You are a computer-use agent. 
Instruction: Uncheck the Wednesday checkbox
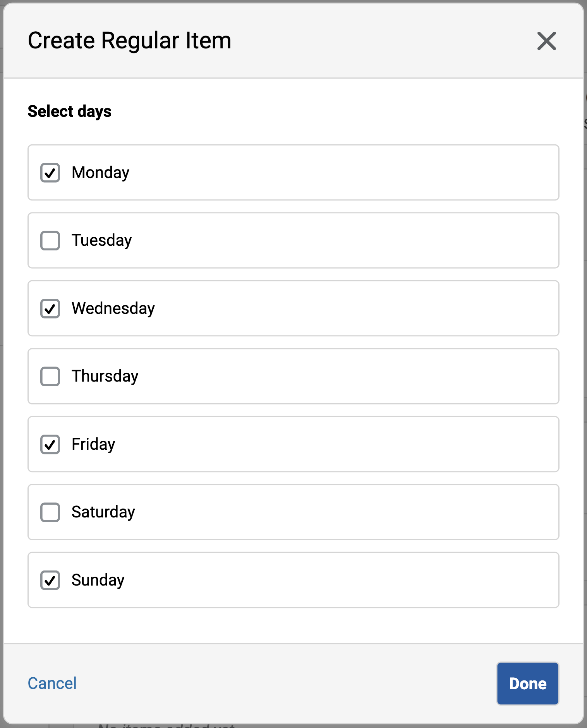50,308
